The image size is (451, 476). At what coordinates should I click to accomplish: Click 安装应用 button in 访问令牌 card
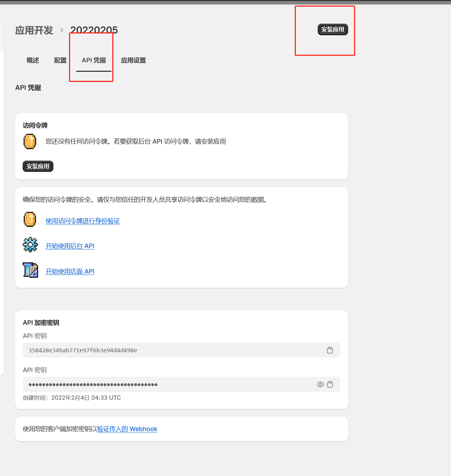pos(38,166)
